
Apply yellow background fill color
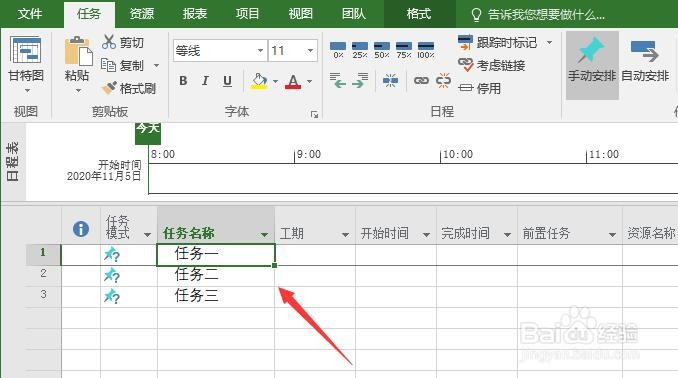click(259, 81)
